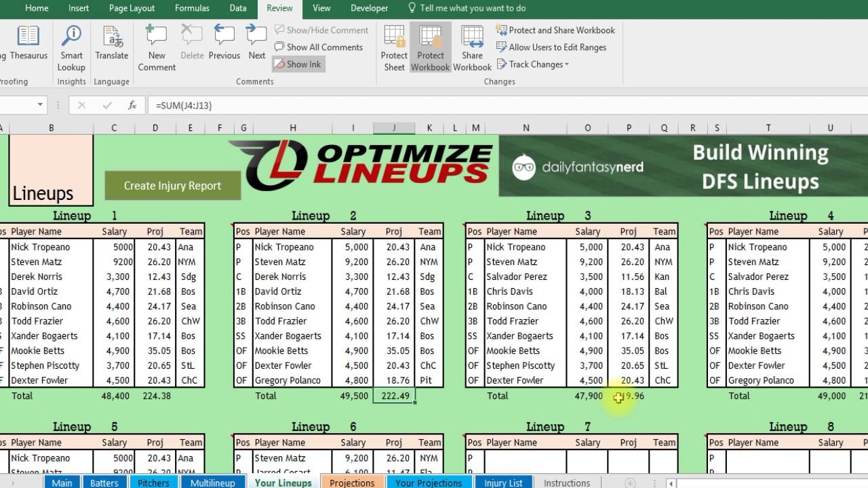This screenshot has width=868, height=488.
Task: Toggle Show Ink annotations
Action: point(298,64)
